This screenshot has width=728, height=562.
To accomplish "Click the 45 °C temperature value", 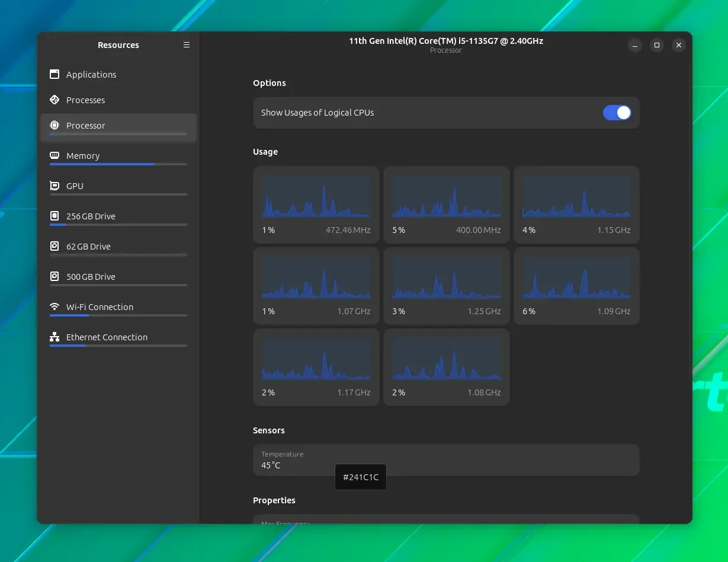I will tap(271, 465).
